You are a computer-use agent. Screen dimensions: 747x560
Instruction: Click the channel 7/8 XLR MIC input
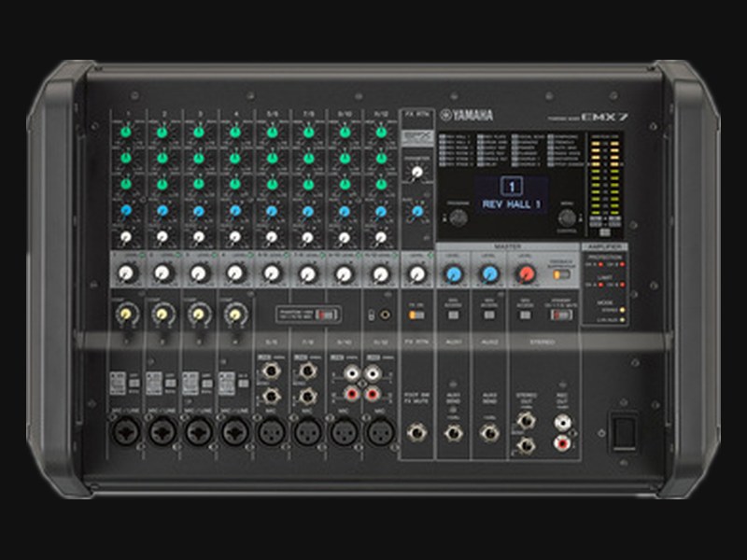308,432
